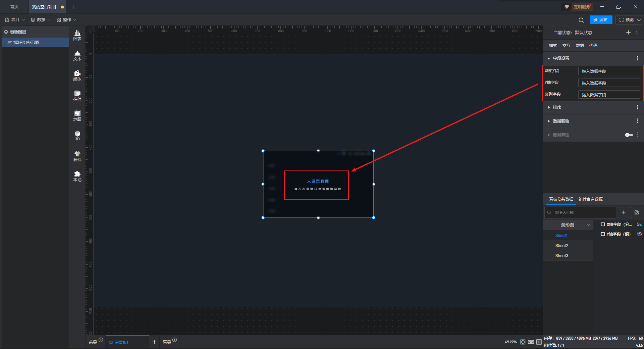Screen dimensions: 644x349
Task: Collapse the 字段设置 section
Action: coord(549,58)
